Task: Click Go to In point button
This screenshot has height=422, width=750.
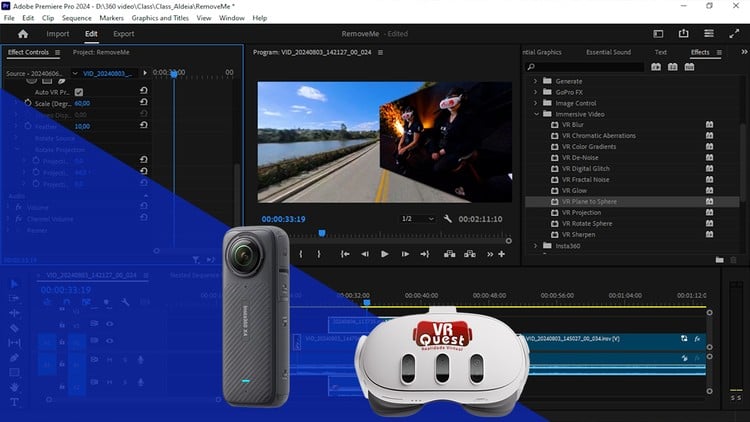Action: [345, 254]
